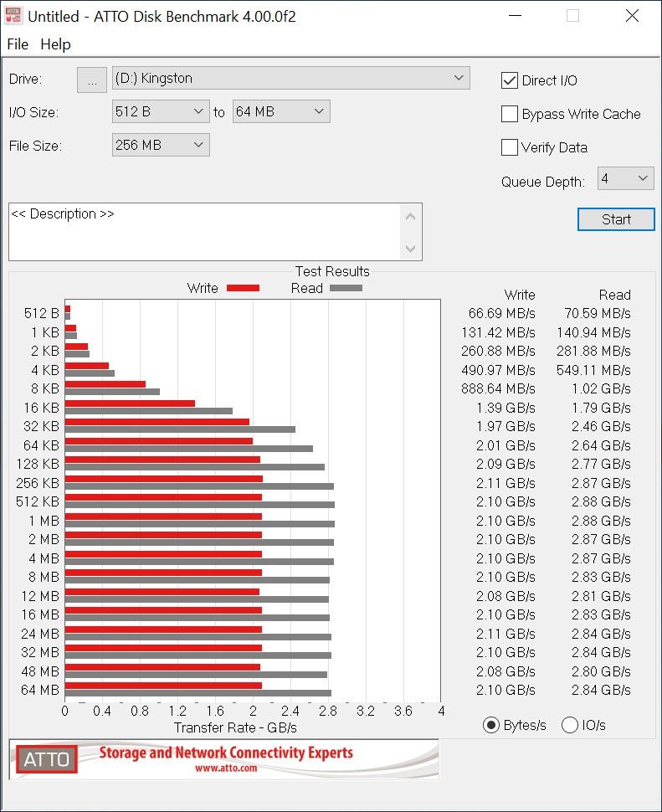Click the 1.97 GB/s write value
The height and width of the screenshot is (812, 662).
click(x=505, y=427)
